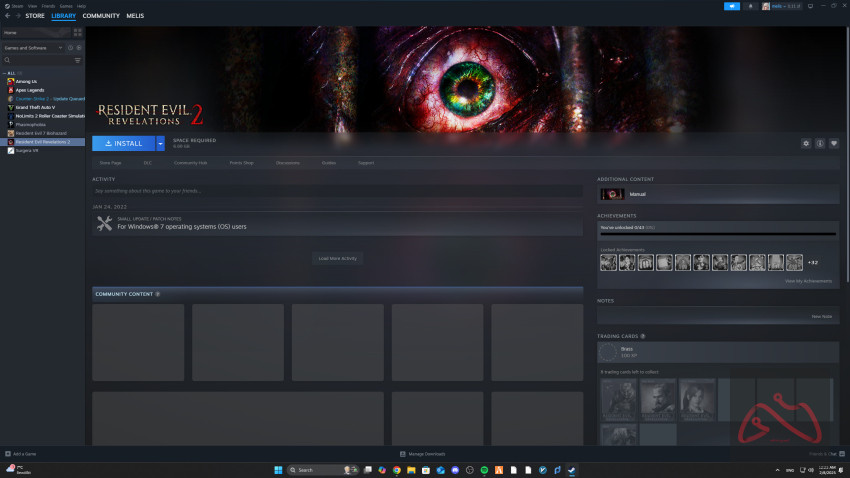Expand the Install button dropdown arrow
This screenshot has height=478, width=850.
pos(160,143)
